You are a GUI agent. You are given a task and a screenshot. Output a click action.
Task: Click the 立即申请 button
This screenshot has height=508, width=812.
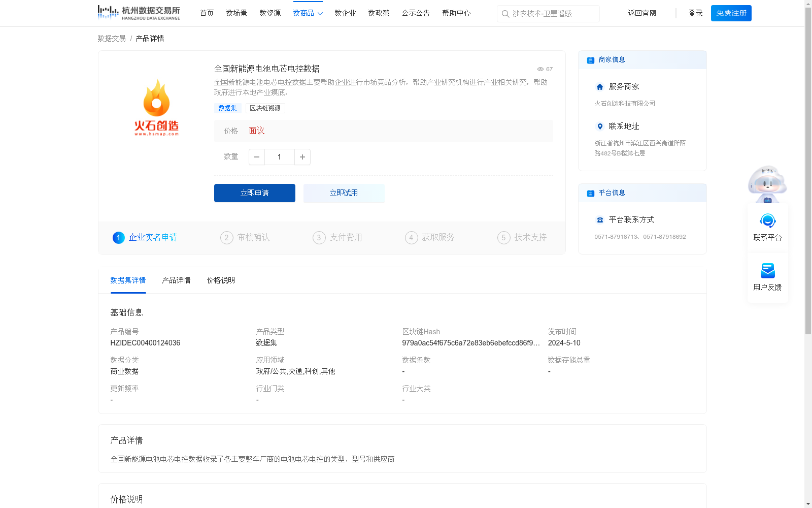255,193
